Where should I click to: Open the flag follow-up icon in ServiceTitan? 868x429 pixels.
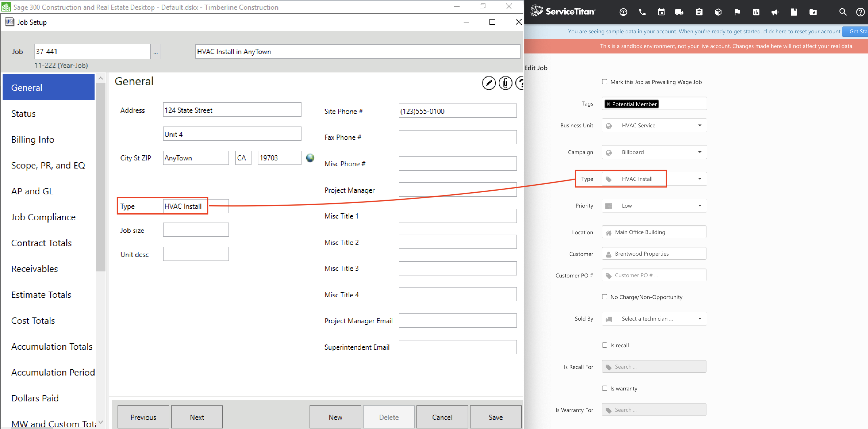pyautogui.click(x=737, y=12)
